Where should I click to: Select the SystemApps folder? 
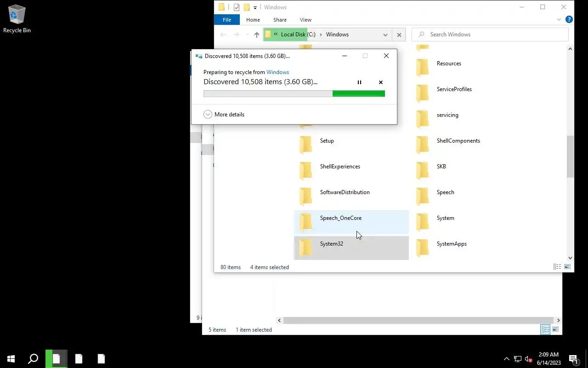(x=468, y=247)
